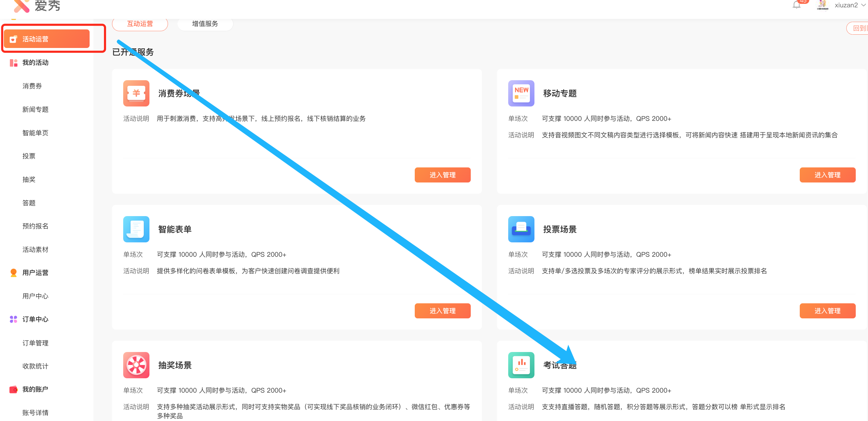Click the 我的活动 section label
Image resolution: width=868 pixels, height=421 pixels.
point(35,63)
